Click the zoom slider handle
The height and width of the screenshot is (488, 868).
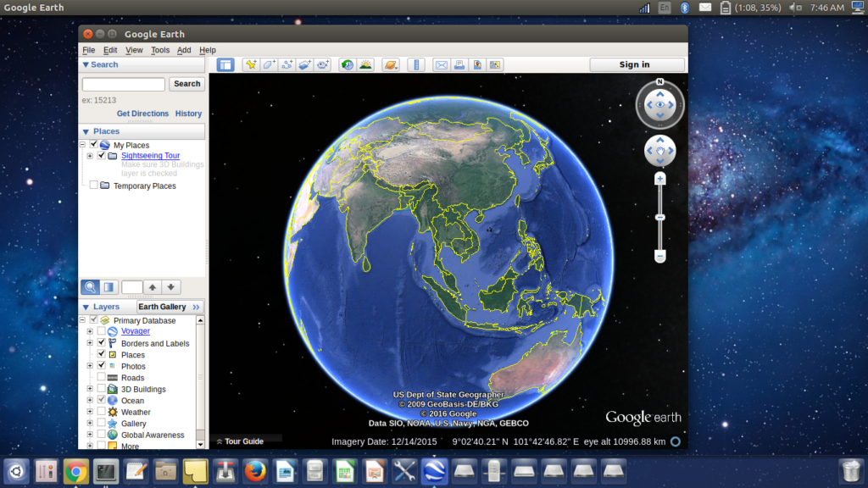click(660, 218)
